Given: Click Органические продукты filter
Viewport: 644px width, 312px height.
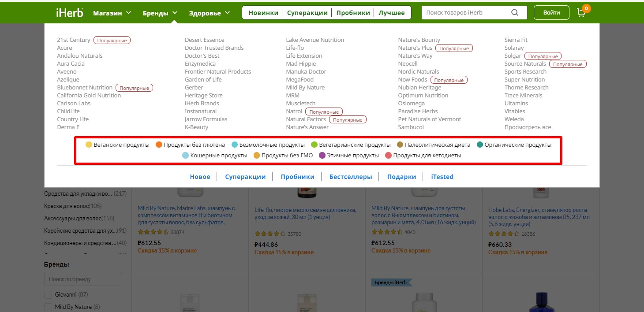Looking at the screenshot, I should click(x=514, y=145).
